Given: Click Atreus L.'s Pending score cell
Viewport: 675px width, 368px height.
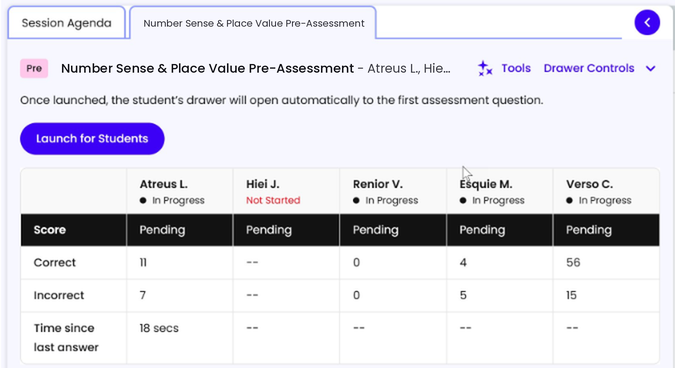Looking at the screenshot, I should [x=180, y=230].
